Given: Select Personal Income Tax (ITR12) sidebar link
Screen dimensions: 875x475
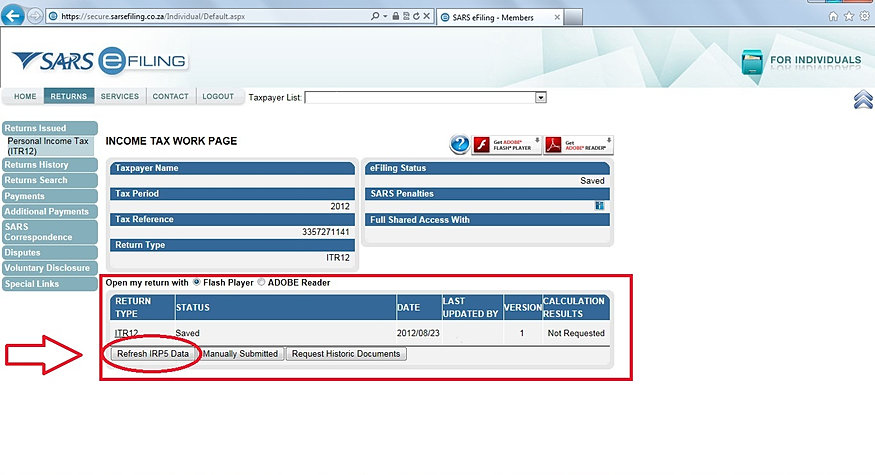Looking at the screenshot, I should (48, 146).
